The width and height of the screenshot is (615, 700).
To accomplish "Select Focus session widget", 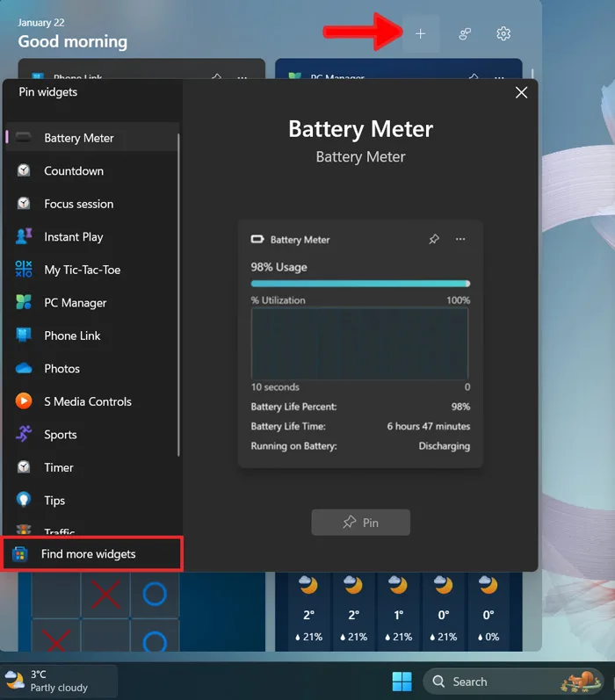I will click(x=92, y=204).
